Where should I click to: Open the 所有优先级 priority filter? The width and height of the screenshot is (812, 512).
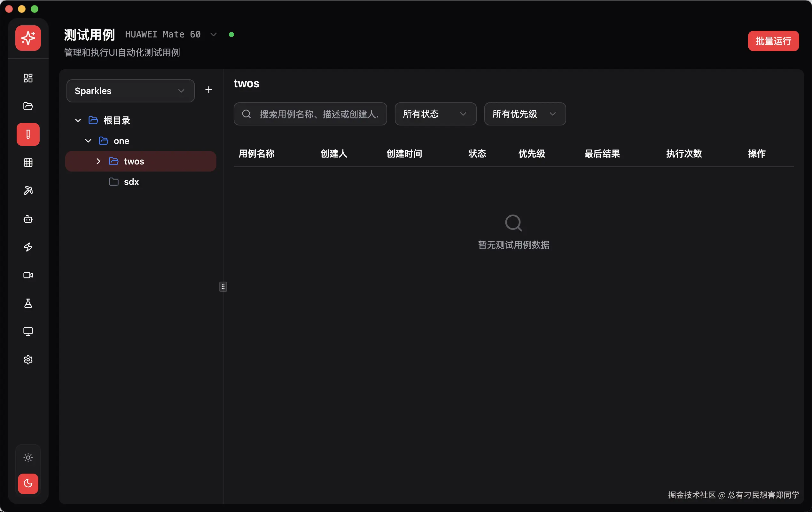[524, 114]
